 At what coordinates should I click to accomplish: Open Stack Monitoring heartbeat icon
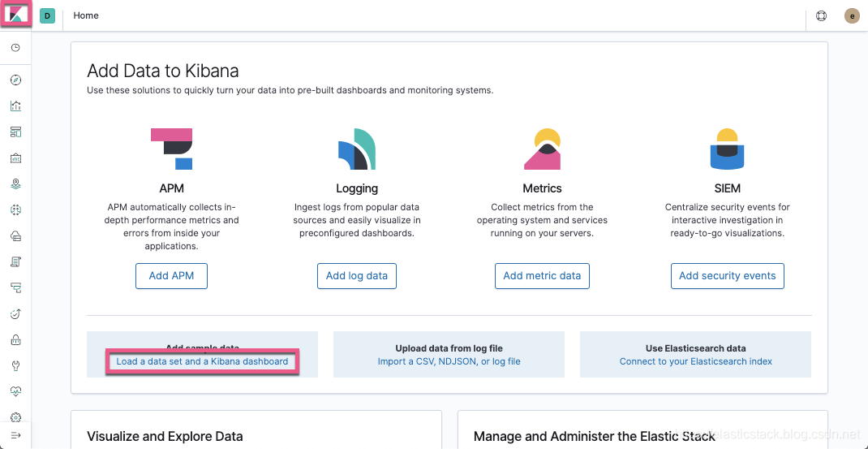15,391
